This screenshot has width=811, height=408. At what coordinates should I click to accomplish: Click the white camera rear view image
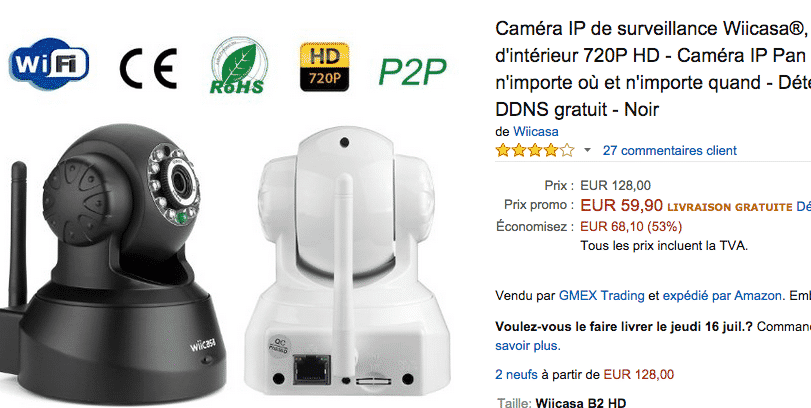(344, 261)
